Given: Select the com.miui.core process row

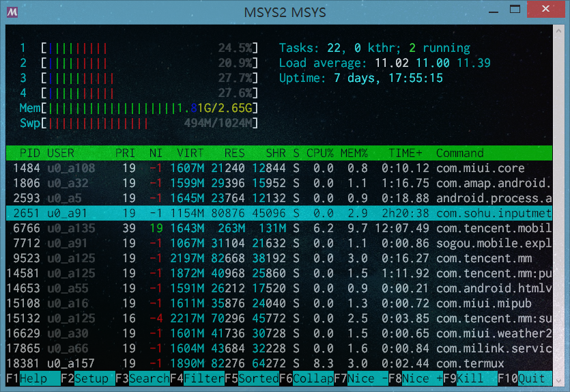Looking at the screenshot, I should (x=279, y=168).
